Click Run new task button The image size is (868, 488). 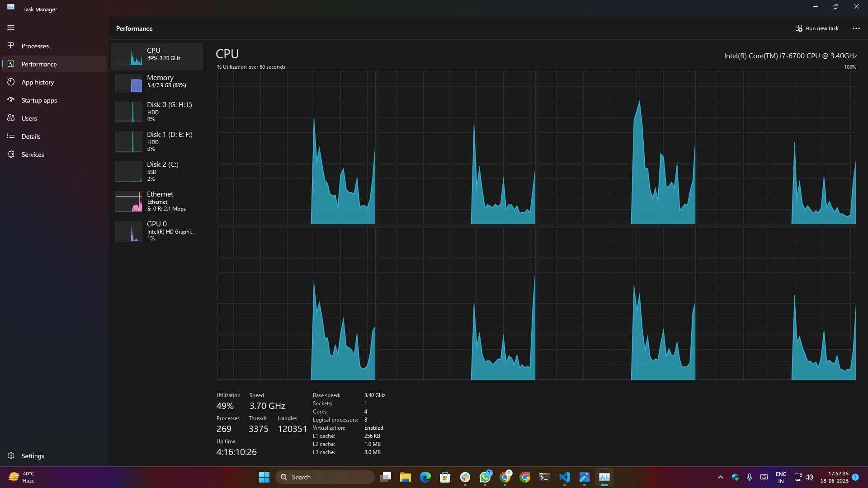[817, 28]
